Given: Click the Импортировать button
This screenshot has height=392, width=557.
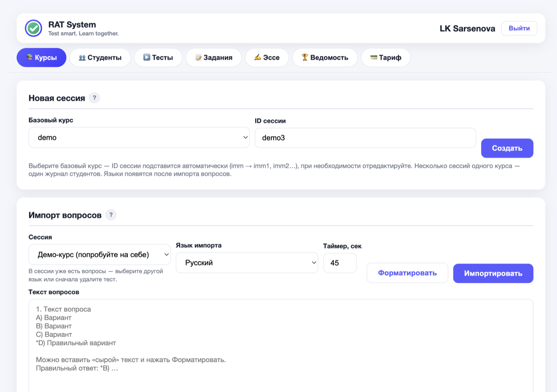Looking at the screenshot, I should coord(493,273).
